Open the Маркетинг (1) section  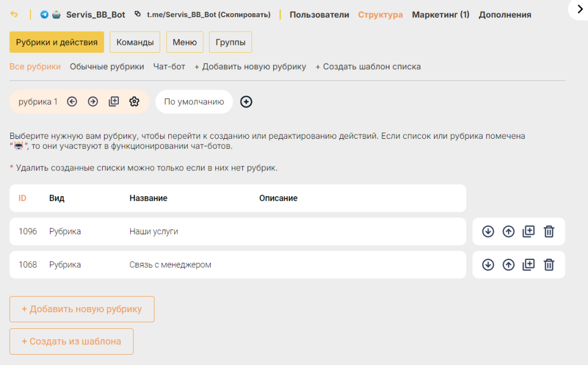point(440,14)
